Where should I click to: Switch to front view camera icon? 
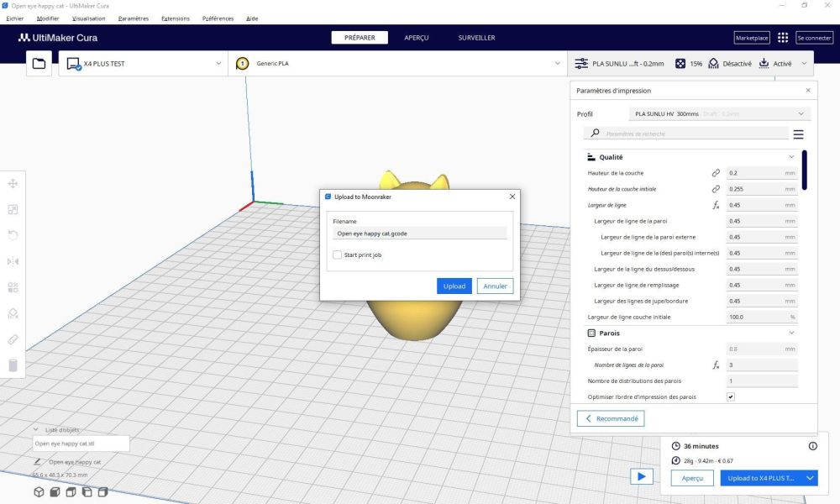(55, 491)
